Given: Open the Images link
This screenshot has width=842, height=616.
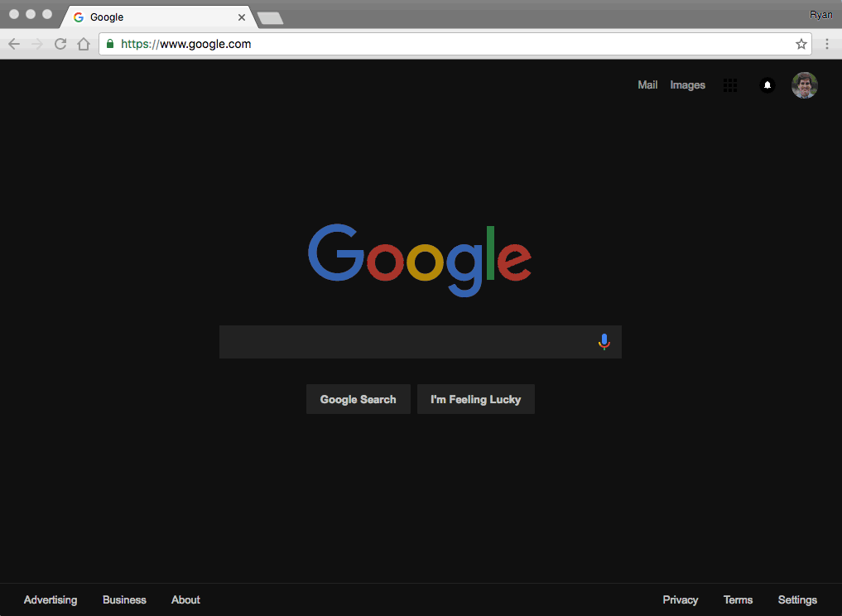Looking at the screenshot, I should pyautogui.click(x=688, y=84).
